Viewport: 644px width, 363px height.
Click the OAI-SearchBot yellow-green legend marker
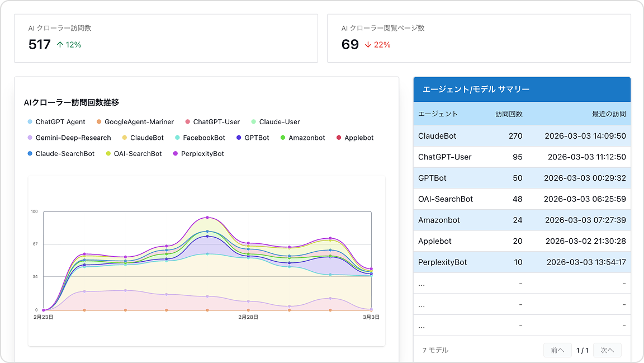[108, 154]
